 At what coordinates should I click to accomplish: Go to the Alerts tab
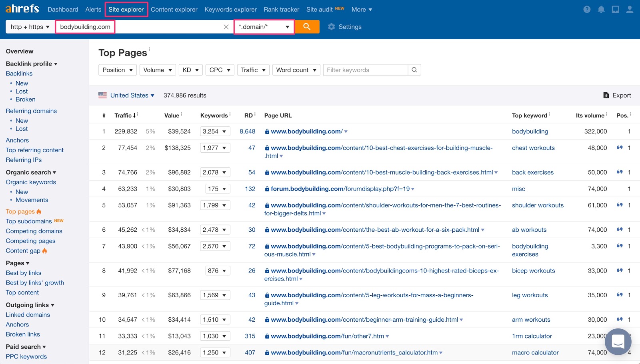click(x=93, y=9)
